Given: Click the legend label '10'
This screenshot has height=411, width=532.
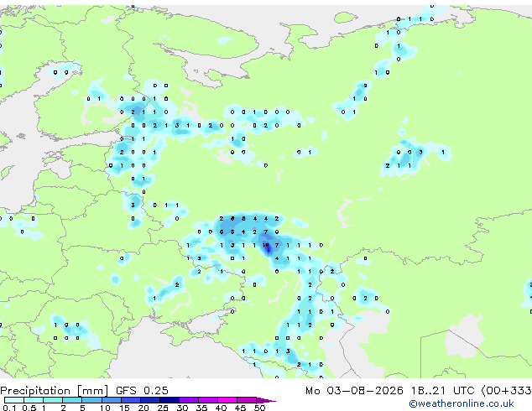Looking at the screenshot, I should (105, 408).
